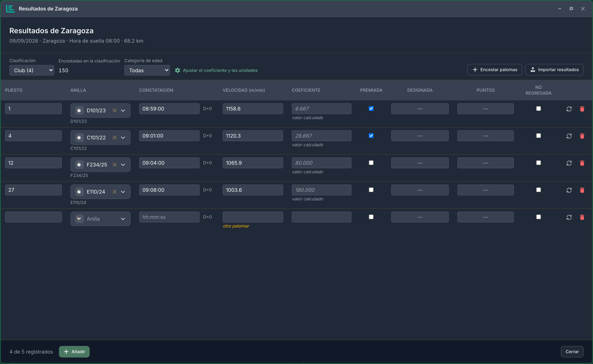Open the Clasificación Club (4) dropdown
This screenshot has width=593, height=364.
click(x=32, y=70)
